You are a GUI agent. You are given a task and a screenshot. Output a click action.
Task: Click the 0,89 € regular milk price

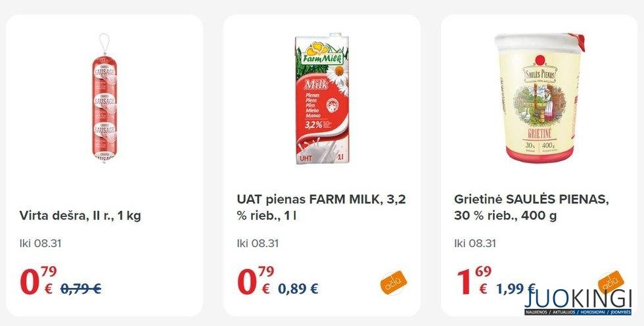[298, 289]
